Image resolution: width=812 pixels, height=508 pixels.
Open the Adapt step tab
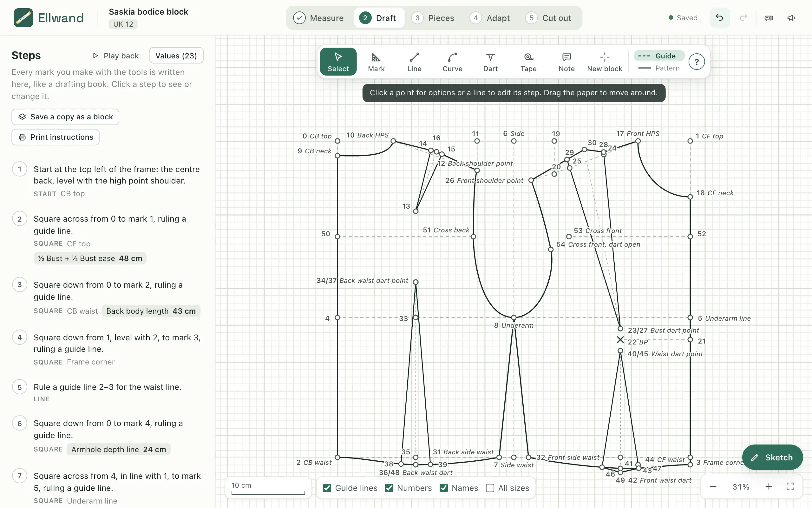489,18
